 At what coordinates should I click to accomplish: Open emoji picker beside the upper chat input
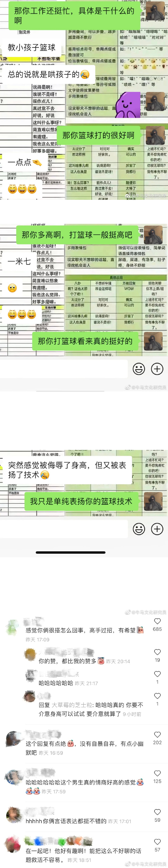[x=139, y=369]
